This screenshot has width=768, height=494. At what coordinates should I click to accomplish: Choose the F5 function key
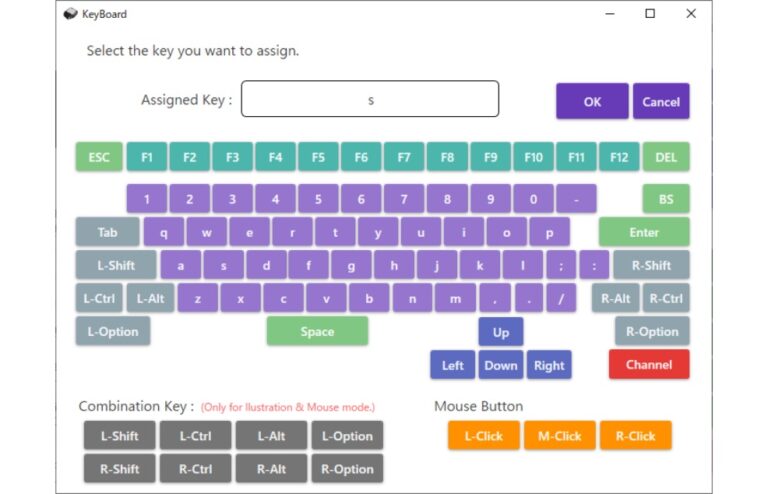click(318, 157)
